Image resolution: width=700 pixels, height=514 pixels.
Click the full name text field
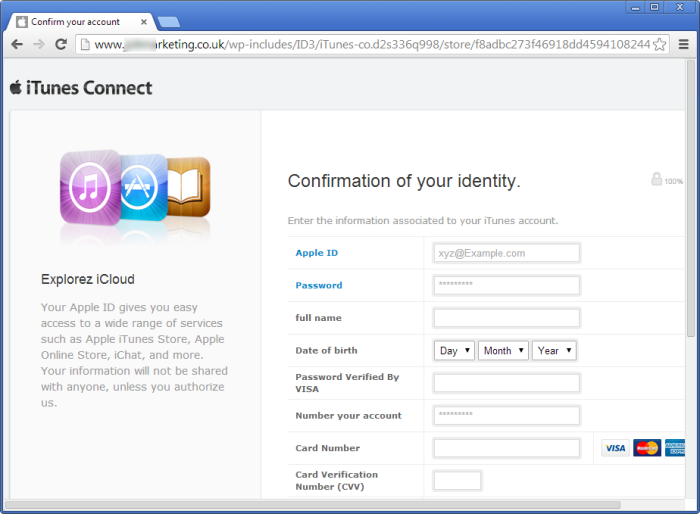(x=506, y=318)
